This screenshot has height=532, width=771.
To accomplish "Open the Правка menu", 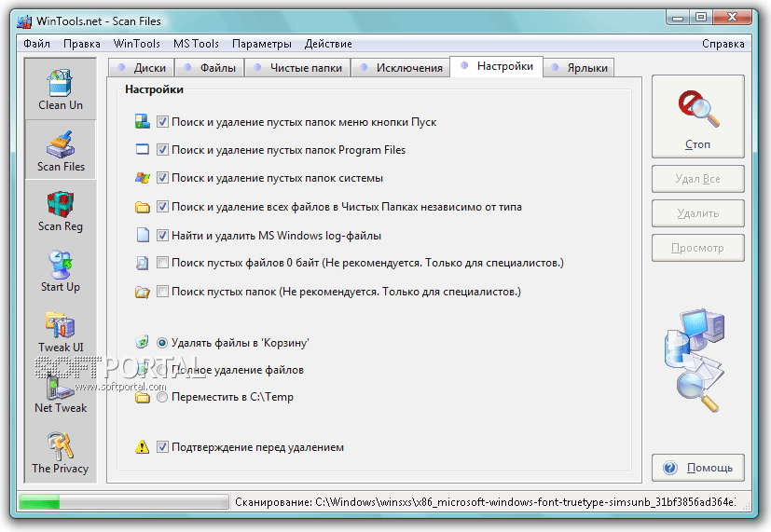I will (82, 44).
